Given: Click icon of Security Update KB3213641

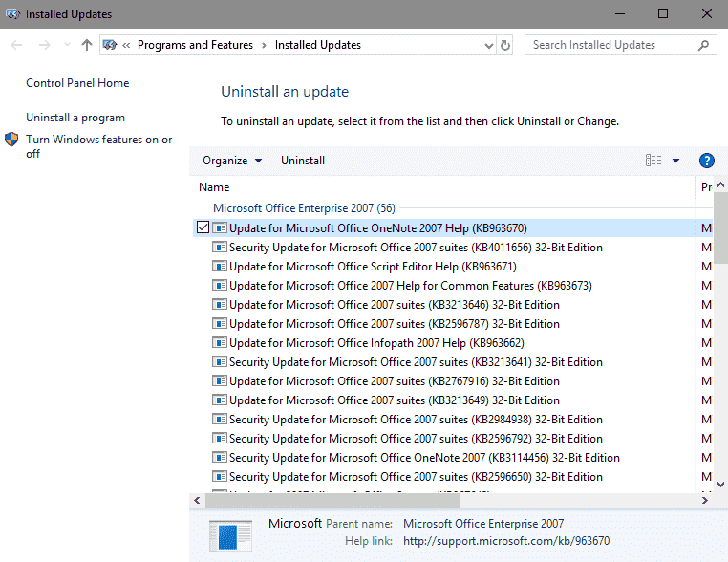Looking at the screenshot, I should click(x=220, y=361).
